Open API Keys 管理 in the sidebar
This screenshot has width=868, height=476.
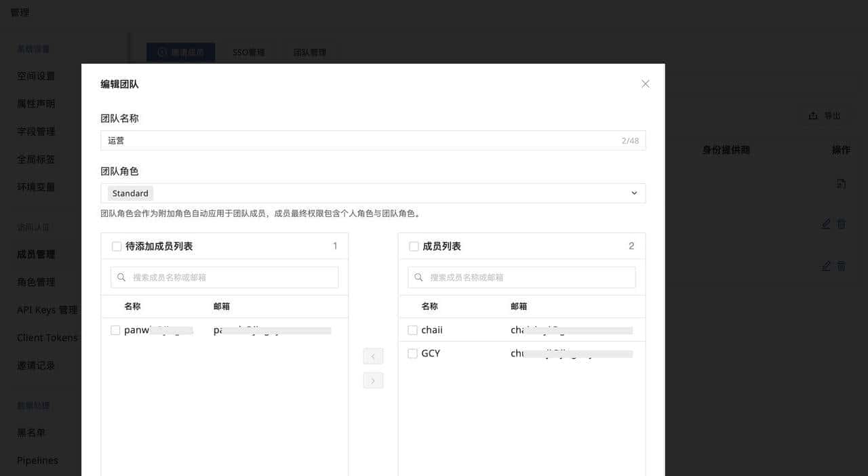45,309
